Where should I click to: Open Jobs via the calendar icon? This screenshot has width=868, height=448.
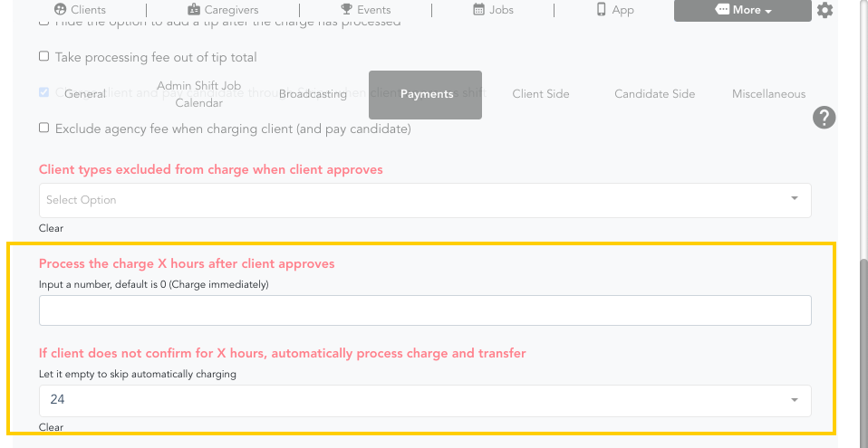[493, 10]
